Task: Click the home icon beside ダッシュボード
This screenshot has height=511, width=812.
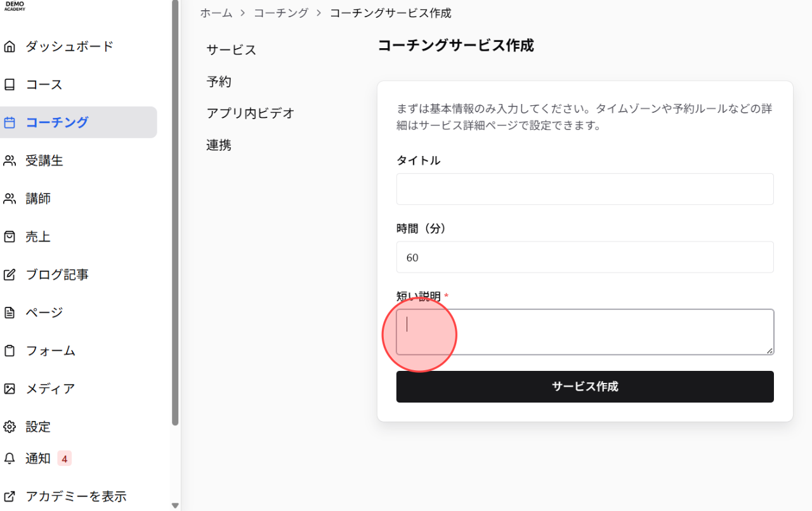Action: [10, 46]
